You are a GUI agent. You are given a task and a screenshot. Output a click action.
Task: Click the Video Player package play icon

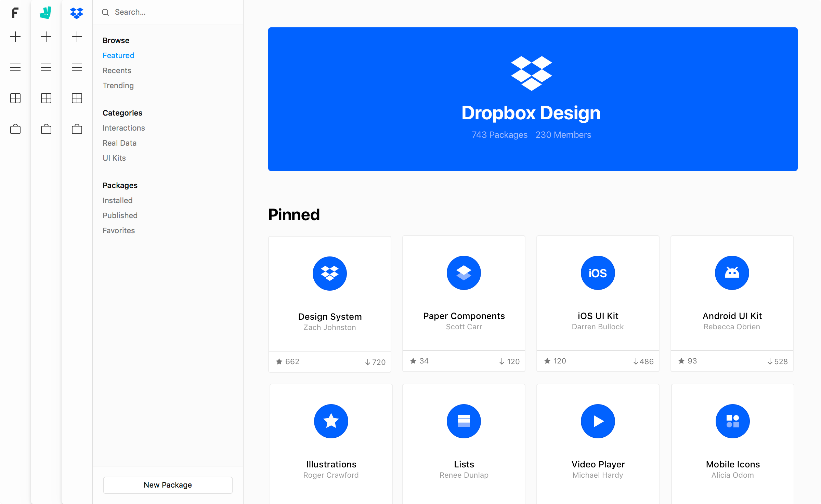(x=598, y=421)
